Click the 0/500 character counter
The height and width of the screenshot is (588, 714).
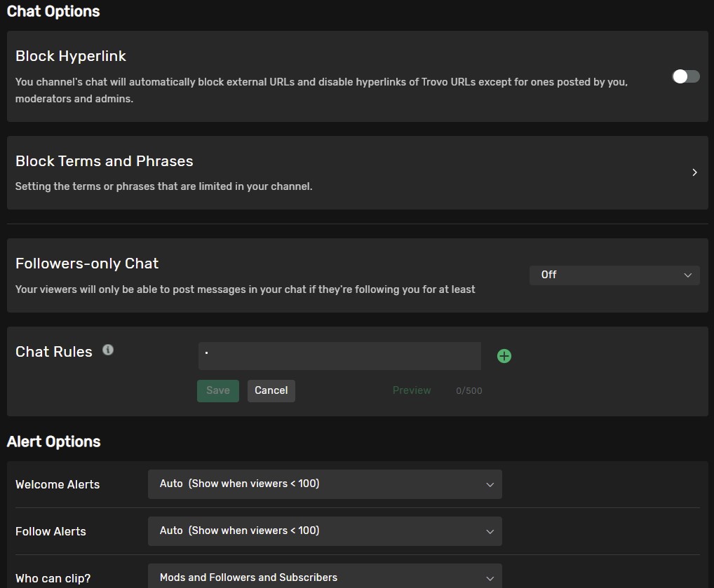[x=469, y=391]
